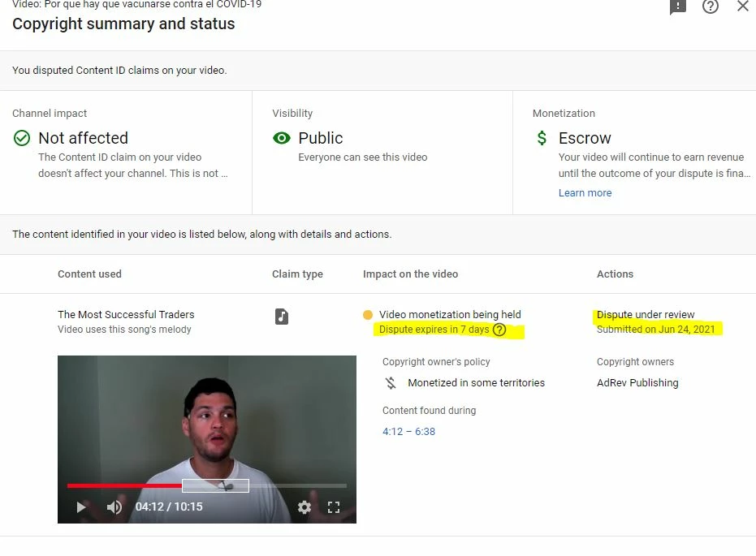Click the 'Impact on the video' column header
The width and height of the screenshot is (756, 556).
point(410,274)
